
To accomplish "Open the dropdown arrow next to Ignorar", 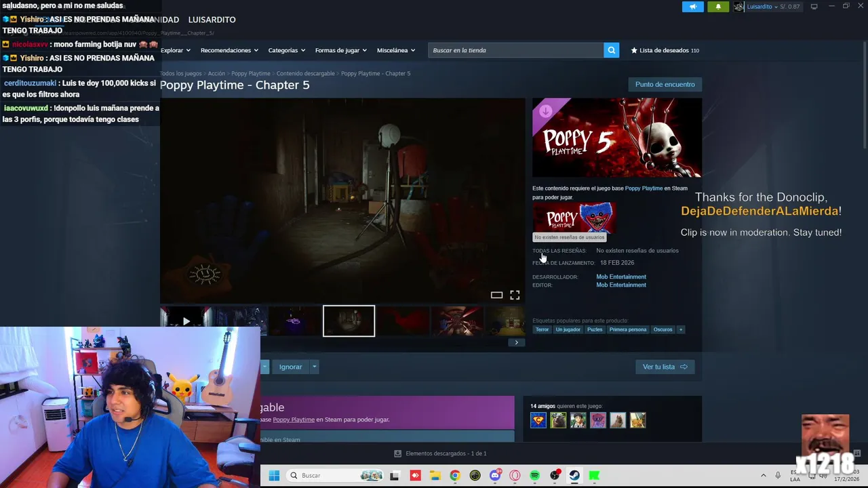I will click(x=314, y=367).
